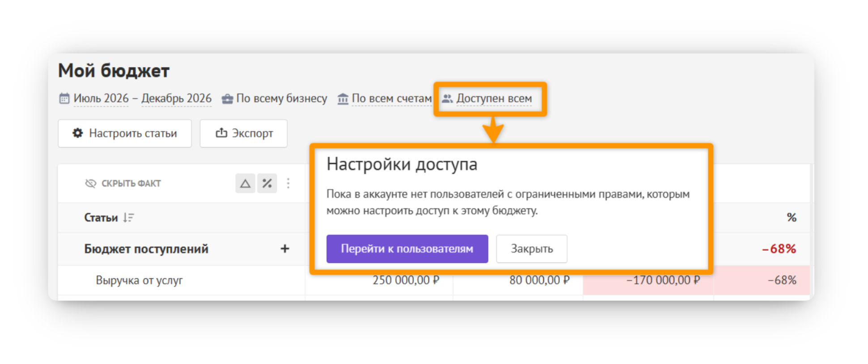Click the users icon beside Доступен всем

point(447,98)
